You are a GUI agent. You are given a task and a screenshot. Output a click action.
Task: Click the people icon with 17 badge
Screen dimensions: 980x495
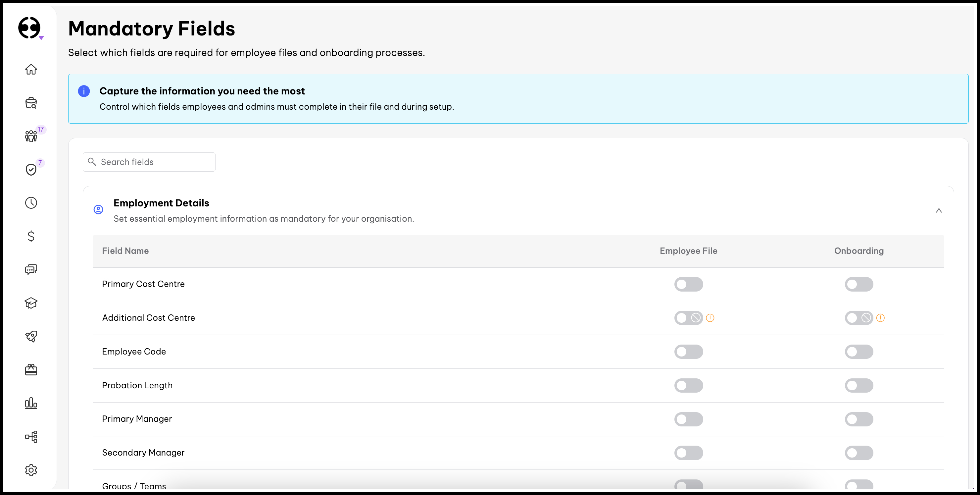(31, 136)
